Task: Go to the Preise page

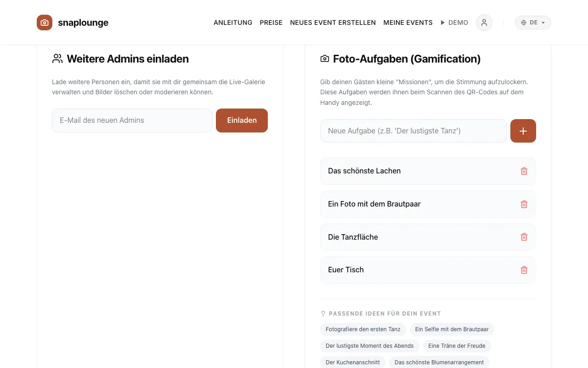Action: [271, 23]
